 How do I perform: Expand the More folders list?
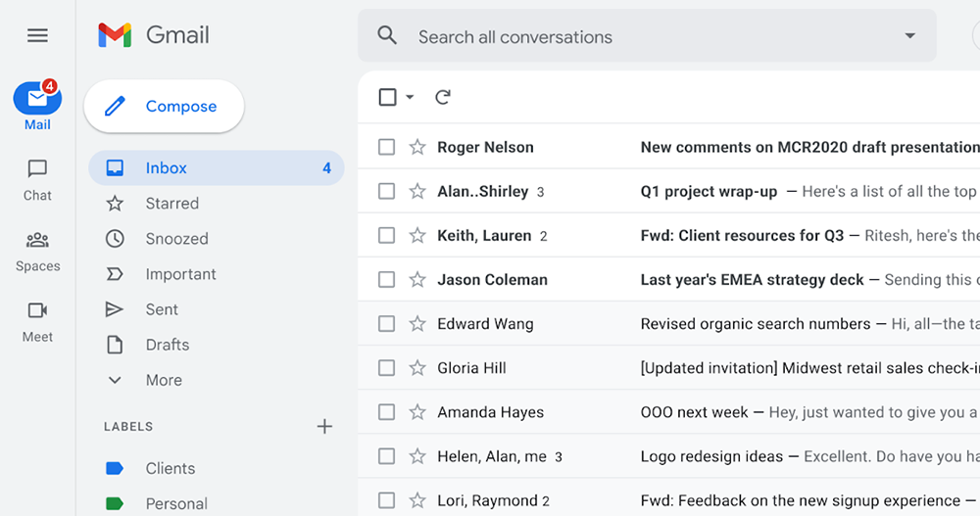click(163, 380)
